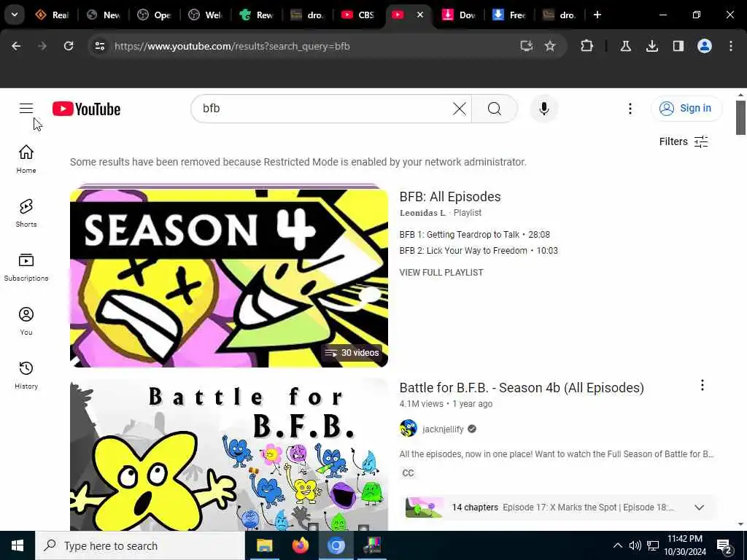Open the volume control in system tray

coord(635,545)
